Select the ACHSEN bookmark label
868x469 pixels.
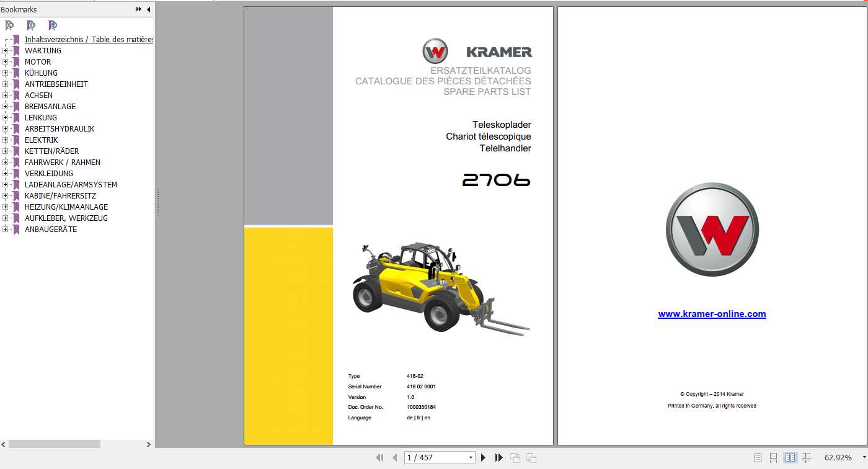click(38, 96)
